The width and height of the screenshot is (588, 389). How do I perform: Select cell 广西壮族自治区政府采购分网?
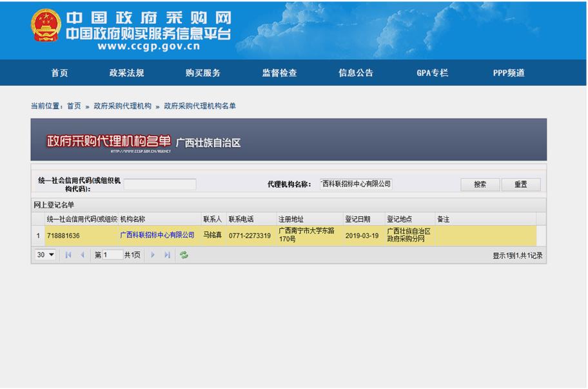pyautogui.click(x=409, y=235)
